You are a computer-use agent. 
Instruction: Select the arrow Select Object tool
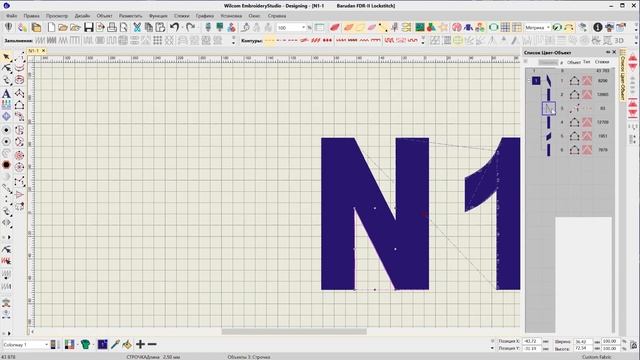pyautogui.click(x=6, y=57)
